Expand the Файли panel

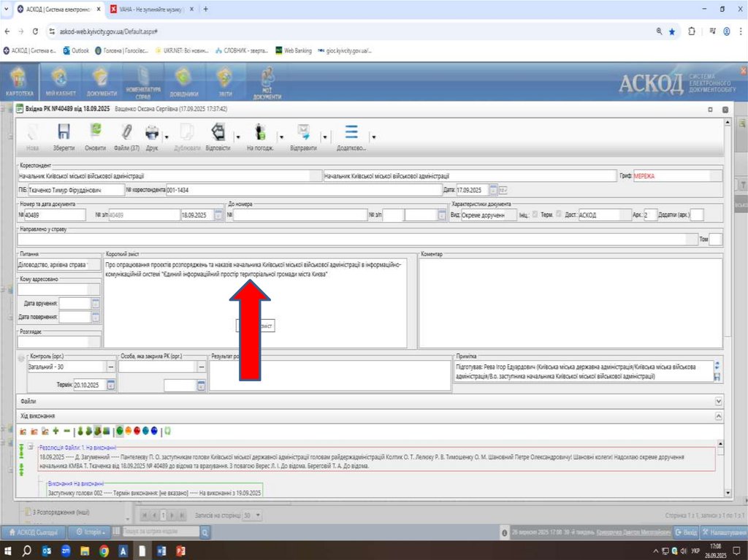pyautogui.click(x=719, y=401)
